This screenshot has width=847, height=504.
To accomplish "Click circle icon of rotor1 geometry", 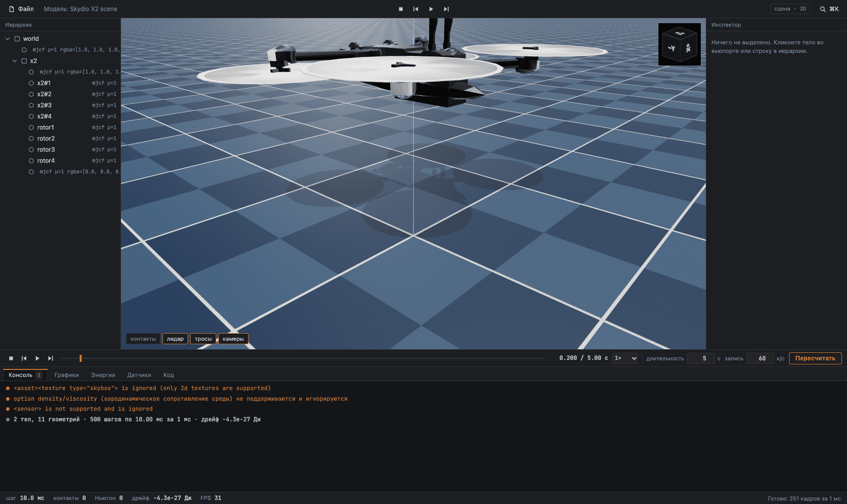I will [x=31, y=128].
